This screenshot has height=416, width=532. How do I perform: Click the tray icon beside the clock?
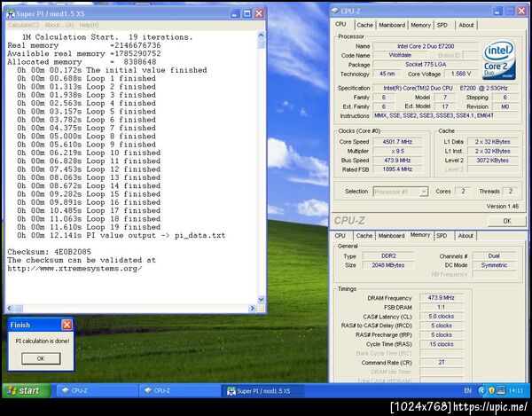(x=501, y=391)
